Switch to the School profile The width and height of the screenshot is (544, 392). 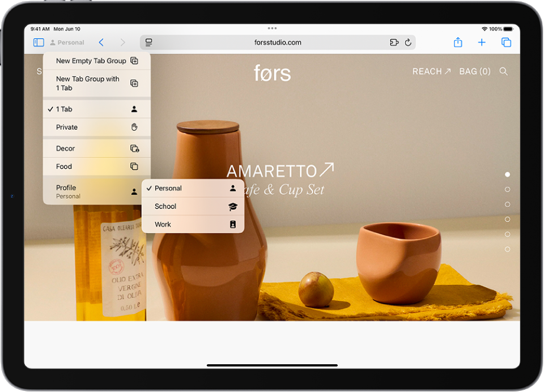193,206
